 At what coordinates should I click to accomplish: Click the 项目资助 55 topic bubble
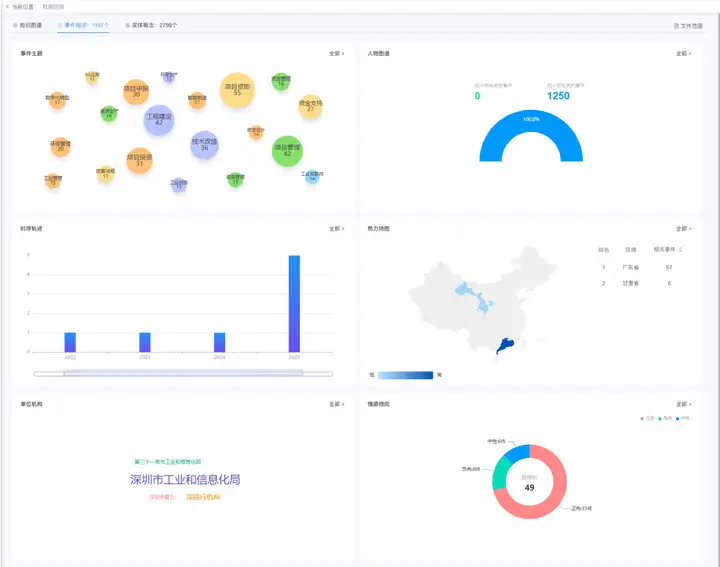pyautogui.click(x=238, y=90)
